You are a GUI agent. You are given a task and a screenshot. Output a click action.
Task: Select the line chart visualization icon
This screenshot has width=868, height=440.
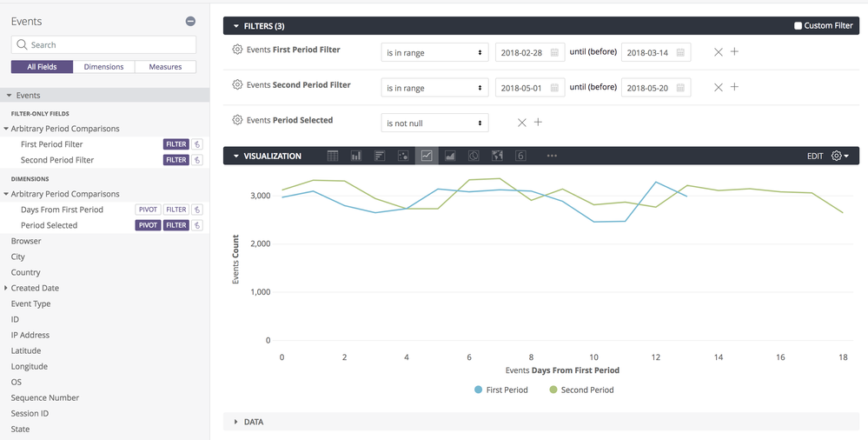click(427, 157)
